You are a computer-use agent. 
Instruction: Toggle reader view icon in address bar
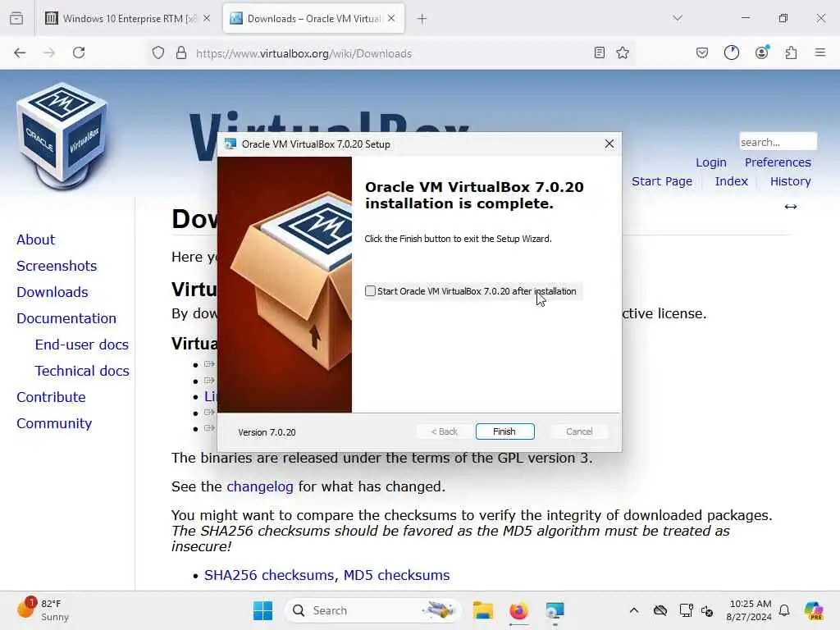click(x=600, y=52)
